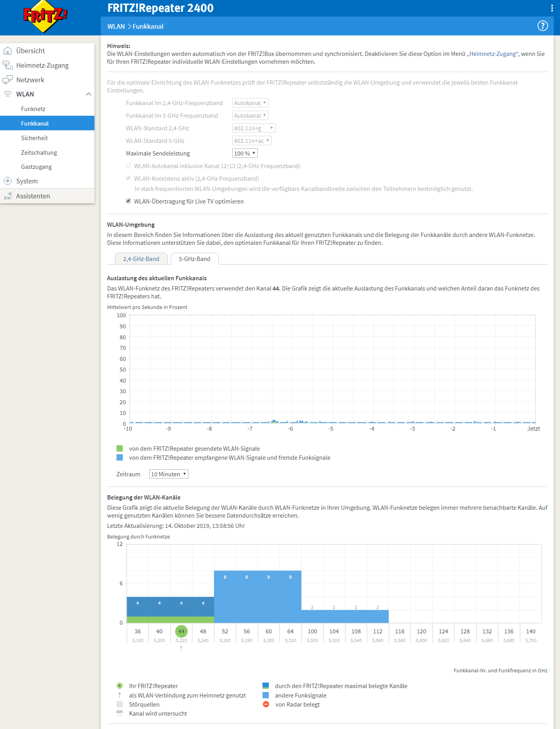Click the green channel 44 marker

(x=181, y=631)
